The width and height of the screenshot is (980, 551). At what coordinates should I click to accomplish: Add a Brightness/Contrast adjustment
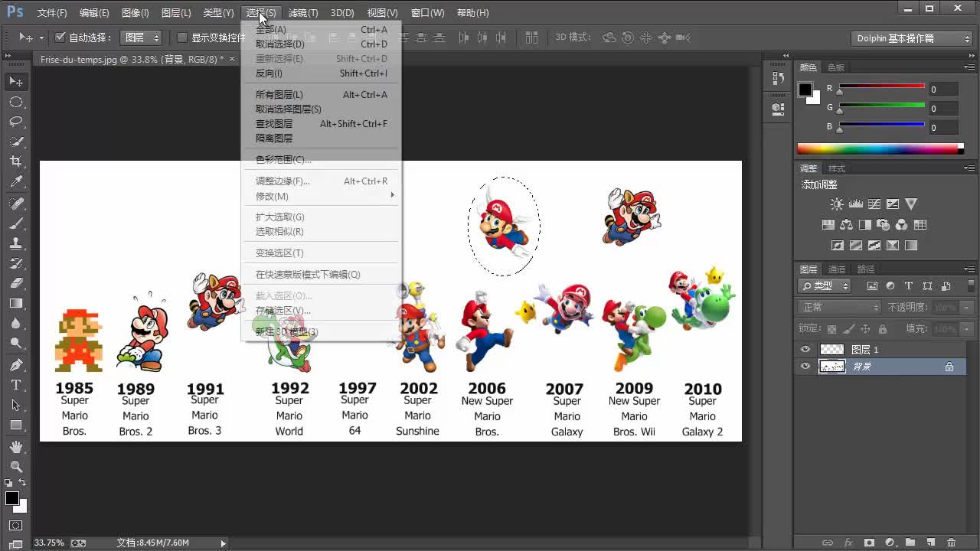click(x=835, y=204)
